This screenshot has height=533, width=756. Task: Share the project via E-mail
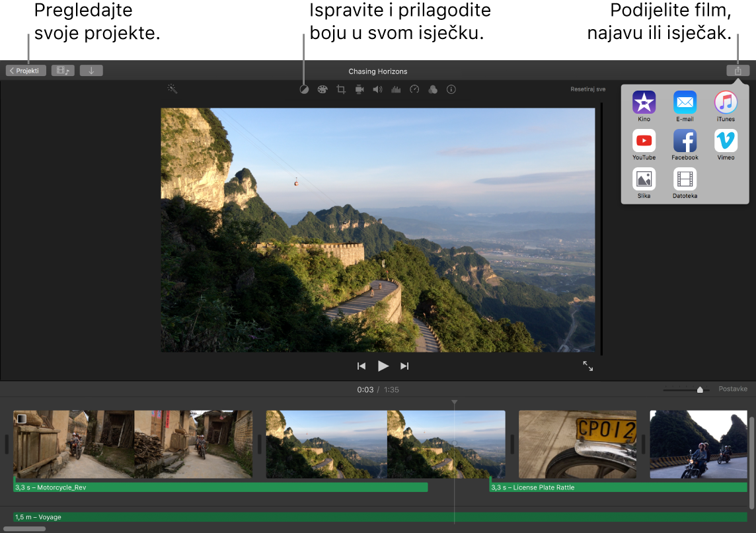(x=685, y=102)
